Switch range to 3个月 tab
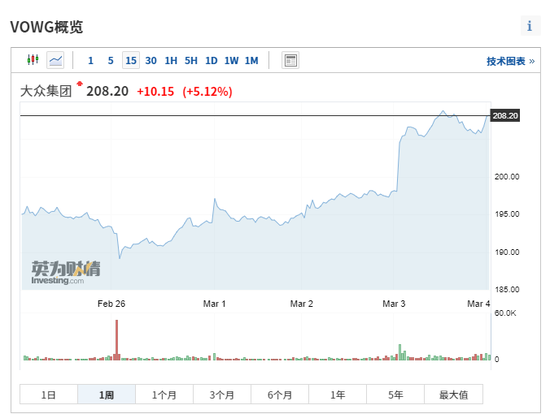The image size is (550, 414). (222, 395)
